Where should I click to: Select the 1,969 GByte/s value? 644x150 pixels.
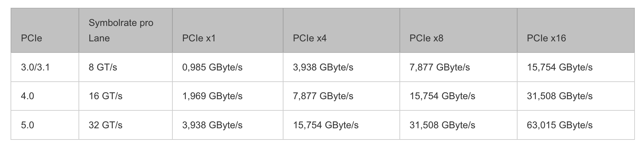click(x=212, y=96)
